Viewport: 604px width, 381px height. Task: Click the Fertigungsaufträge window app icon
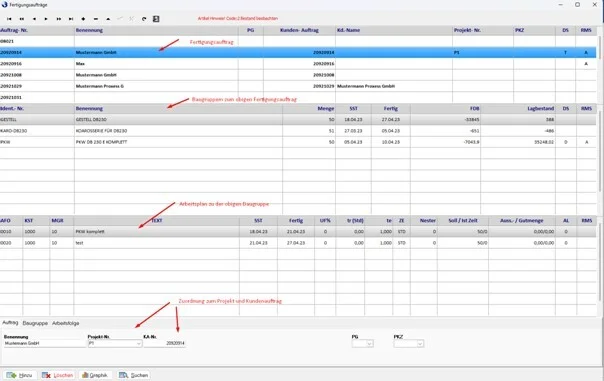tap(4, 5)
